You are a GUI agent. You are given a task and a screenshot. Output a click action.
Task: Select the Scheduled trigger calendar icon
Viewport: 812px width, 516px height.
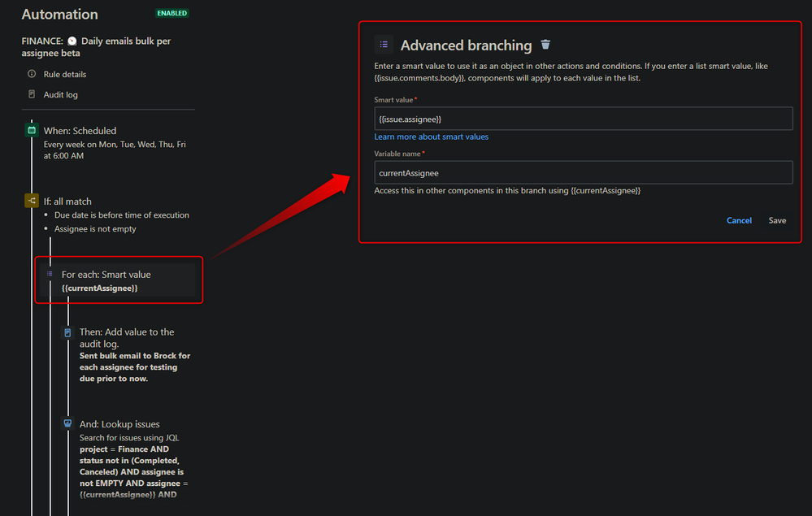32,130
